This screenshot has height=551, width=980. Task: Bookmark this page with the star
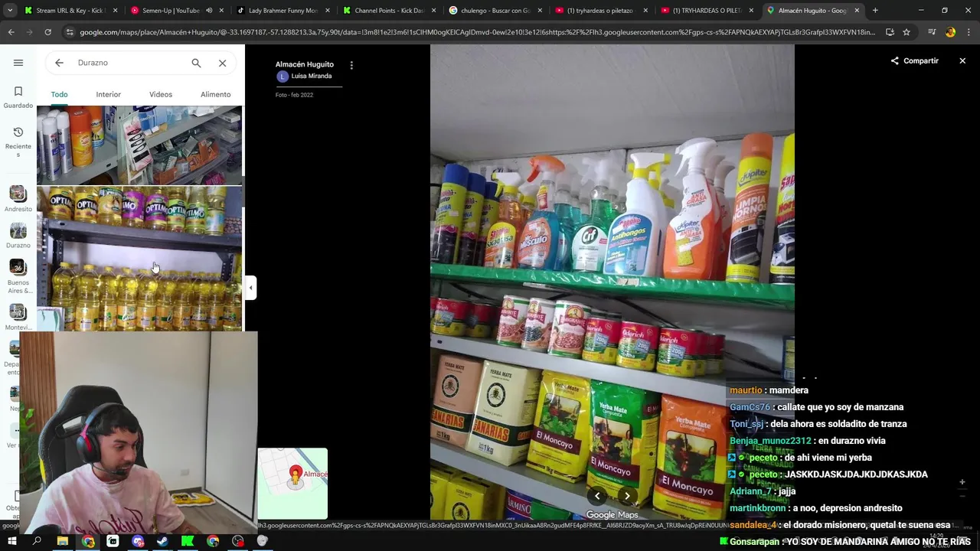(x=906, y=32)
